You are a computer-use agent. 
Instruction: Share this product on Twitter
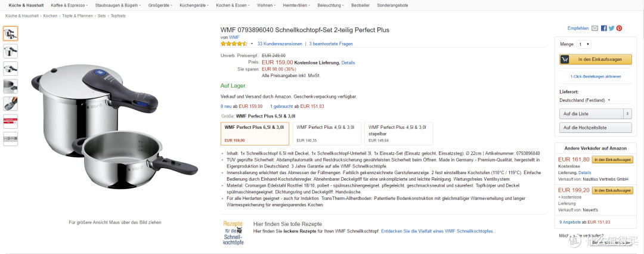(611, 28)
